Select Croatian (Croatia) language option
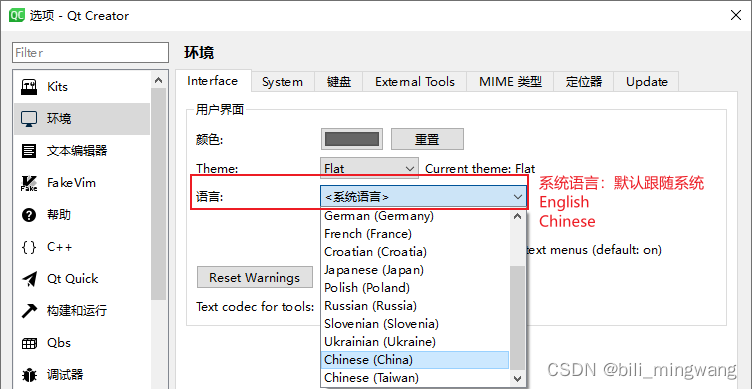 415,252
